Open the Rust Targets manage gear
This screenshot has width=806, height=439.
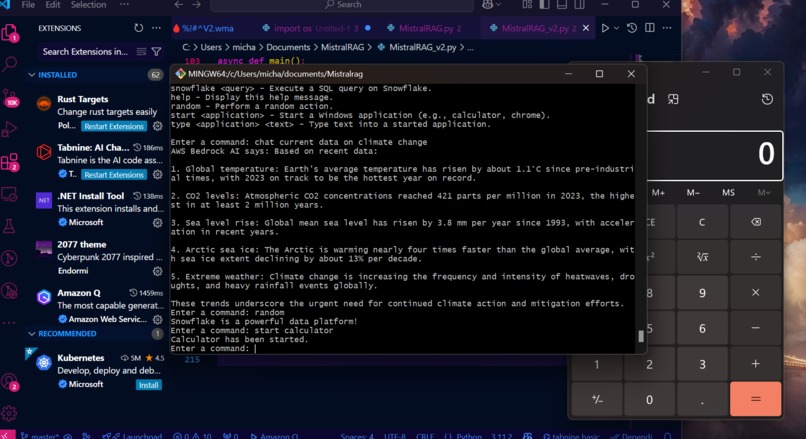[157, 126]
